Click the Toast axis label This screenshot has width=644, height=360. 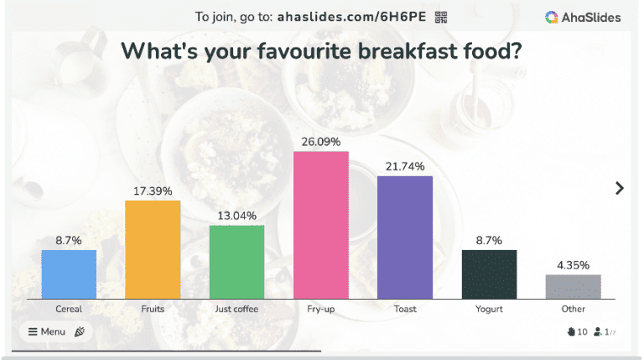pos(405,309)
